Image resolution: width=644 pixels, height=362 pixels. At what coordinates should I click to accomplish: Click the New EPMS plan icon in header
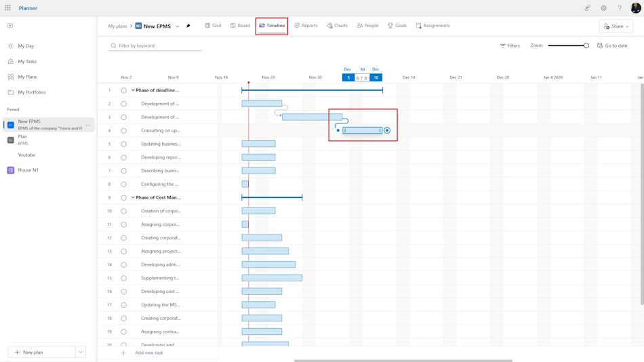click(x=138, y=26)
